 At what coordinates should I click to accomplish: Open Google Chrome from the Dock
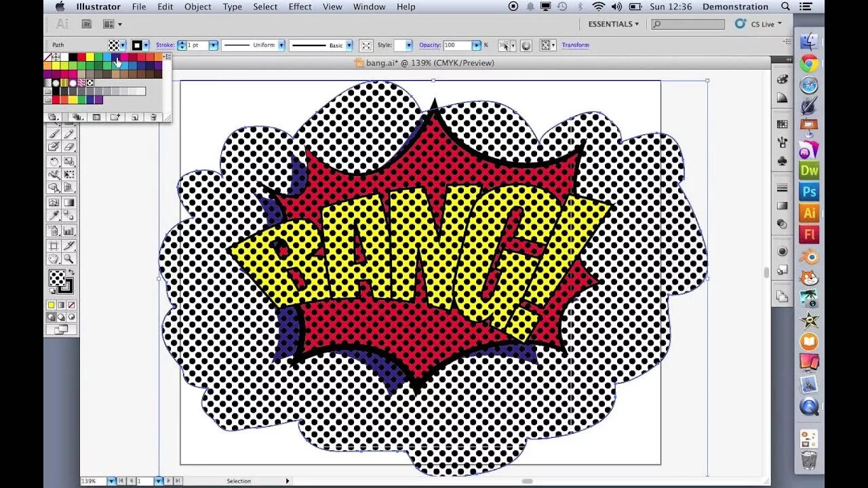(x=809, y=64)
